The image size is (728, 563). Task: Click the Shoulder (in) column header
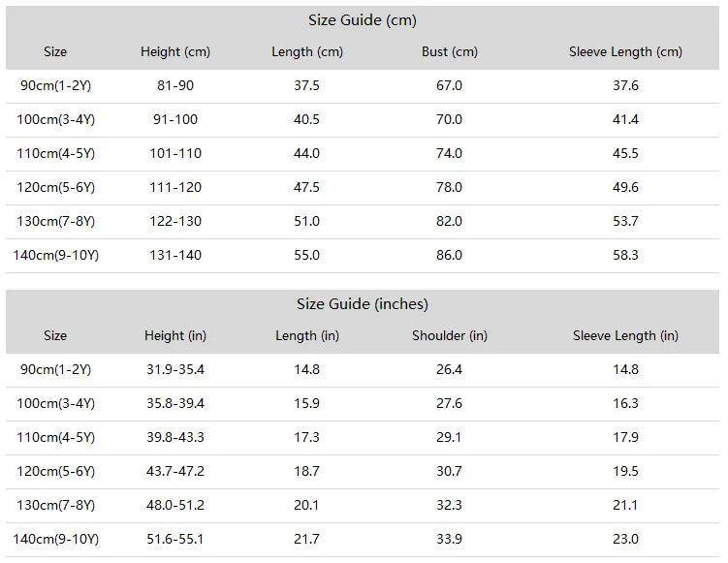(450, 335)
